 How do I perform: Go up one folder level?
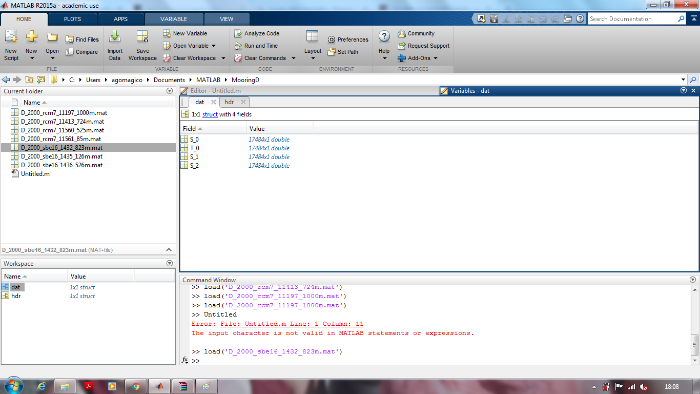pyautogui.click(x=29, y=79)
